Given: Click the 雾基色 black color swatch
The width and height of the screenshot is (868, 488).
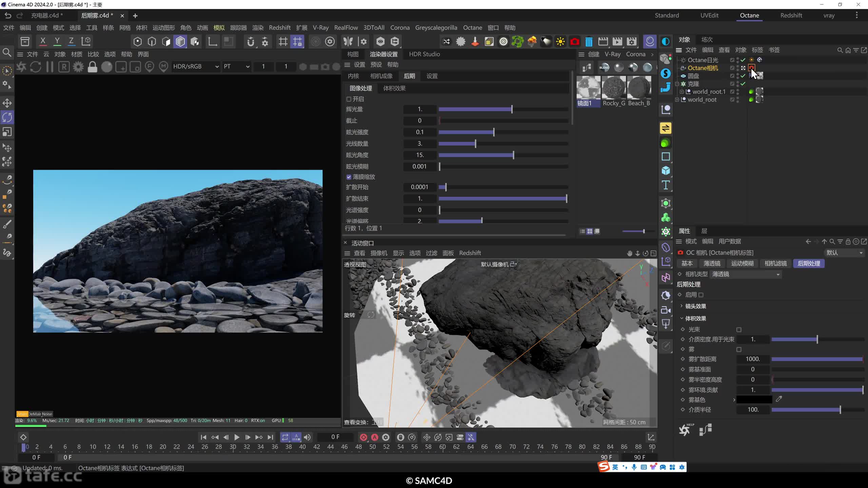Looking at the screenshot, I should [754, 400].
